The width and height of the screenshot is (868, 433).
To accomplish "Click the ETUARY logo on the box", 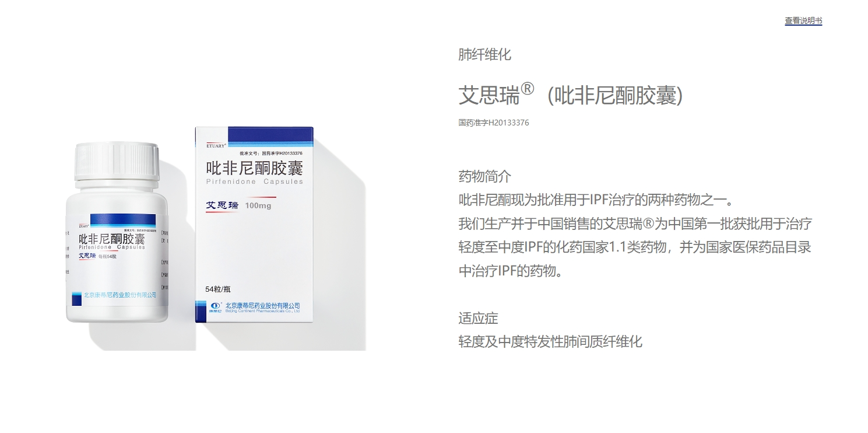I will (217, 145).
